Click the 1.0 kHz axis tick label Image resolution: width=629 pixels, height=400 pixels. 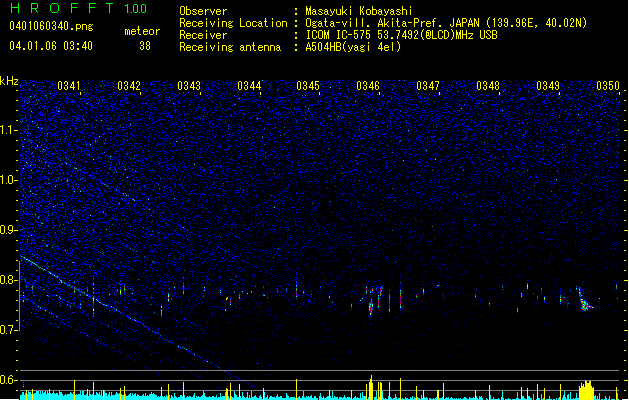coord(9,180)
